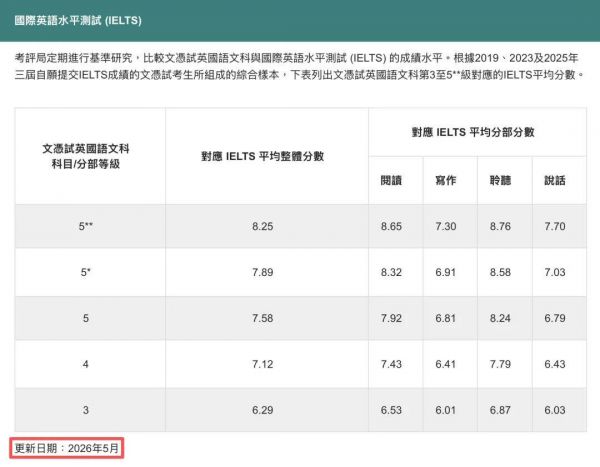Click overall score 7.58
This screenshot has width=600, height=467.
pyautogui.click(x=262, y=318)
